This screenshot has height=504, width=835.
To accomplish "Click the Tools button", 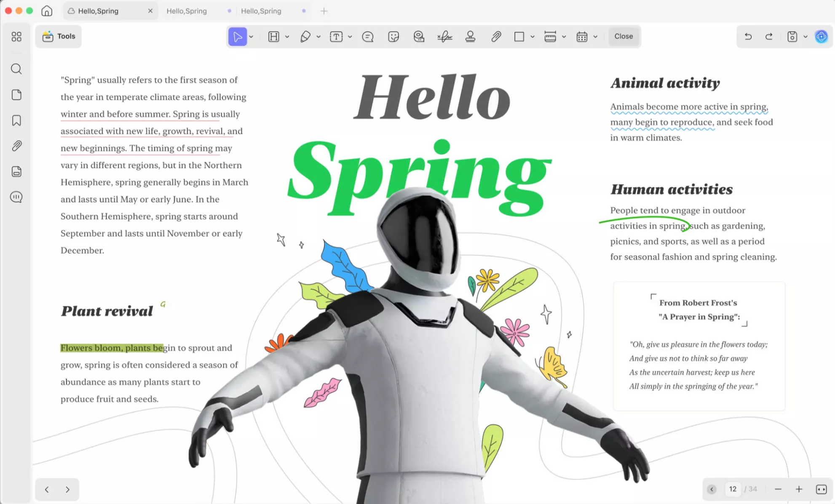I will tap(59, 36).
